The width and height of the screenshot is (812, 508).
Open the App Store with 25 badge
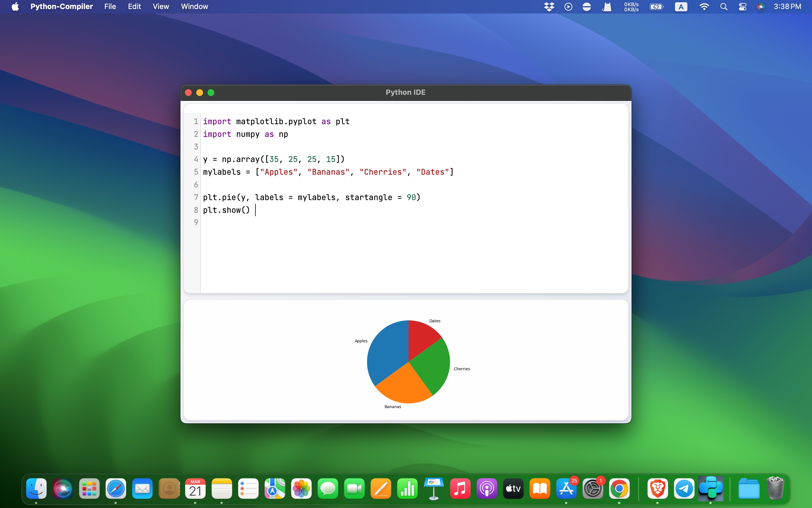coord(566,488)
